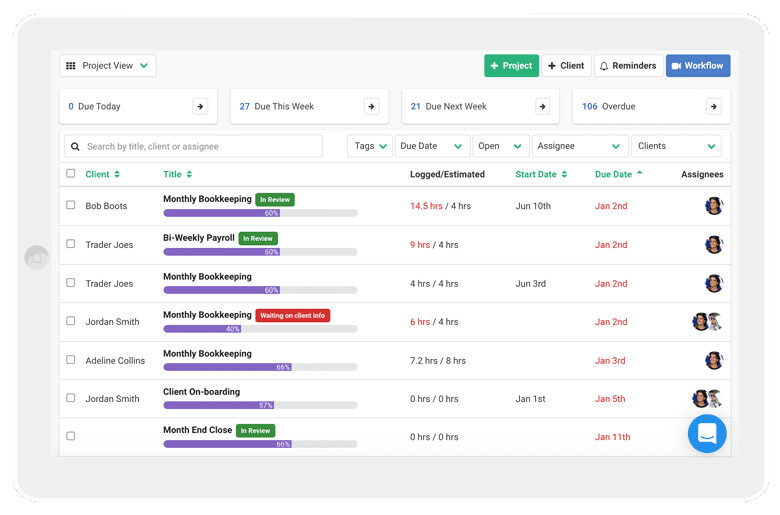Click Bob Boots row assignee avatar

tap(714, 206)
